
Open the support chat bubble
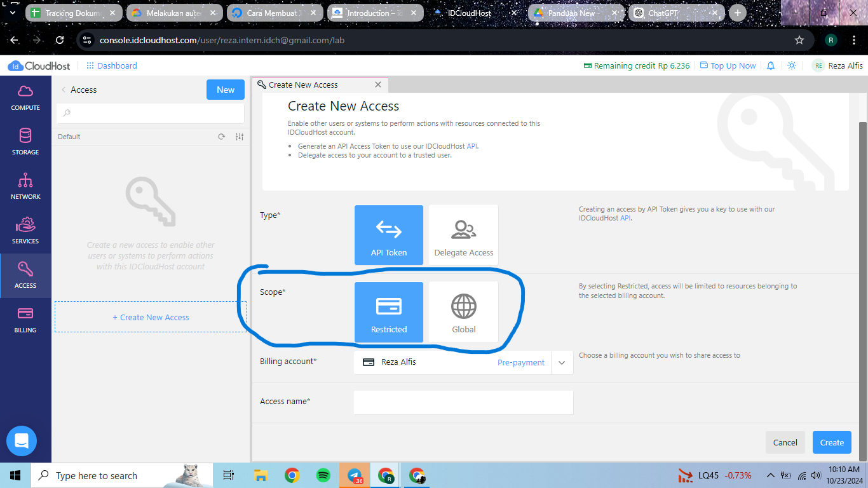(x=22, y=441)
